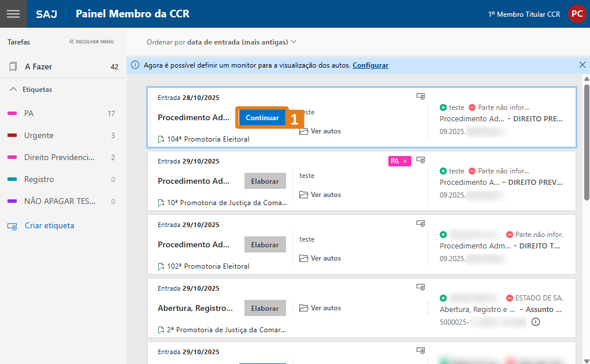
Task: Collapse sidebar with Recolher Menu
Action: pyautogui.click(x=91, y=42)
